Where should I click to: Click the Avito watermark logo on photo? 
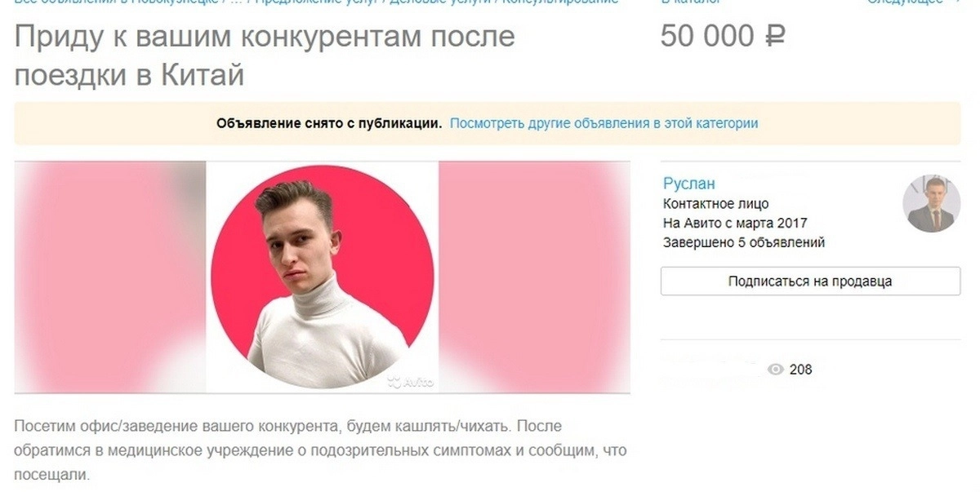(410, 381)
